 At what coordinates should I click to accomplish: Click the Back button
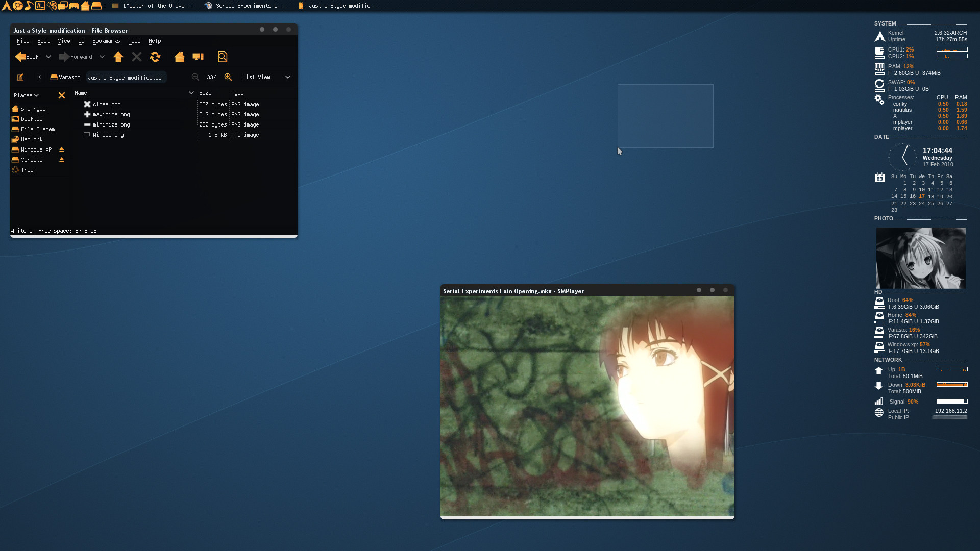coord(27,57)
